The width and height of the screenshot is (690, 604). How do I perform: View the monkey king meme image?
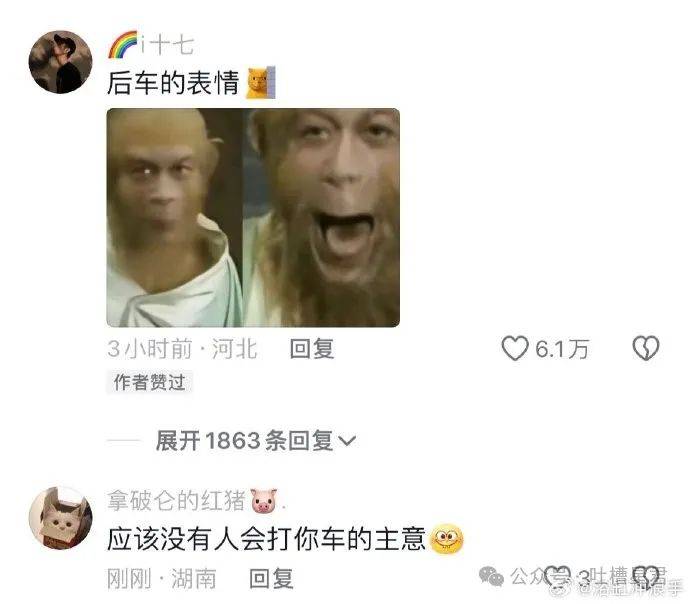coord(253,217)
